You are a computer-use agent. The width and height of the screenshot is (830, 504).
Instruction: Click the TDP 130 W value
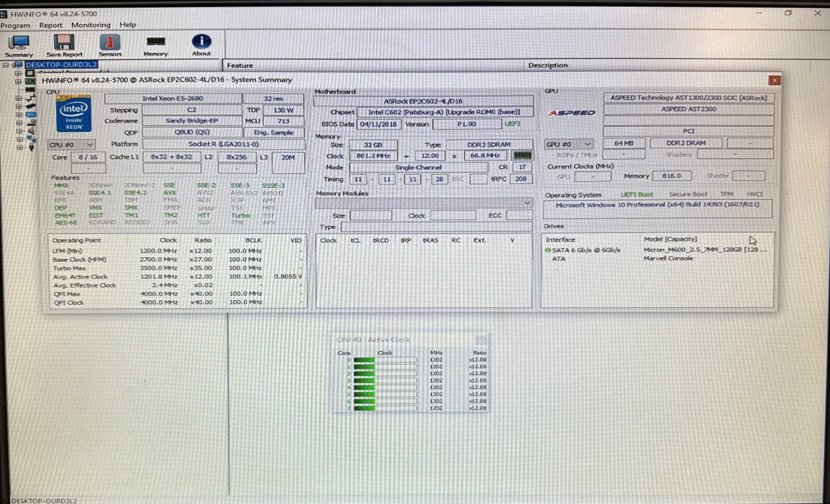pyautogui.click(x=283, y=110)
